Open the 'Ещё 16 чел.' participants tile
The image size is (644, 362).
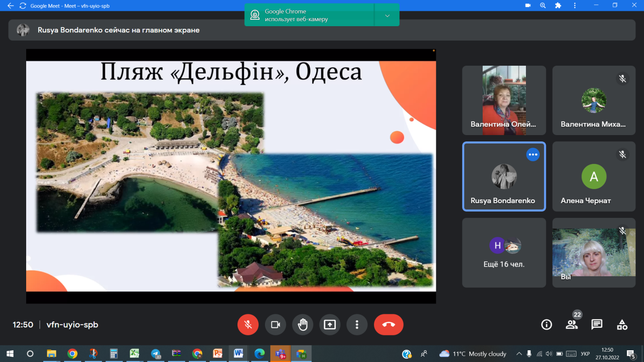[x=504, y=253]
